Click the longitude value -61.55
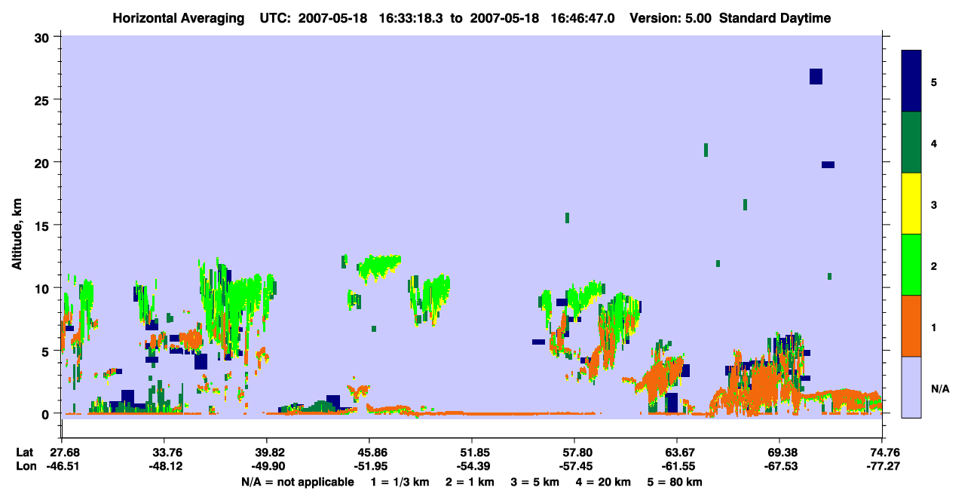This screenshot has width=980, height=503. tap(677, 466)
